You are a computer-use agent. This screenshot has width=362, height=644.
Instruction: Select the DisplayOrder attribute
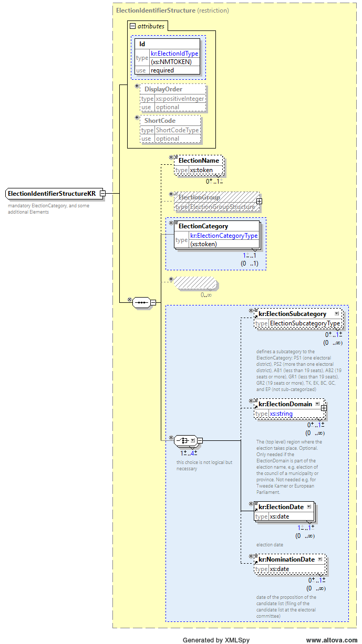(x=173, y=98)
